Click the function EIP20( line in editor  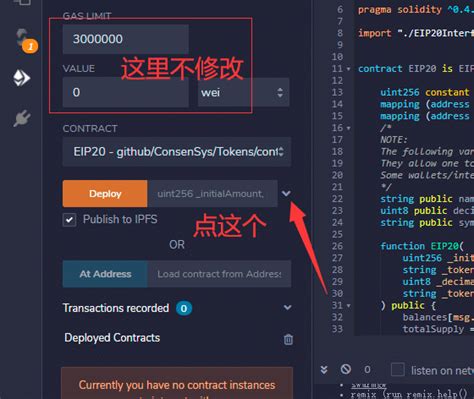click(x=422, y=246)
